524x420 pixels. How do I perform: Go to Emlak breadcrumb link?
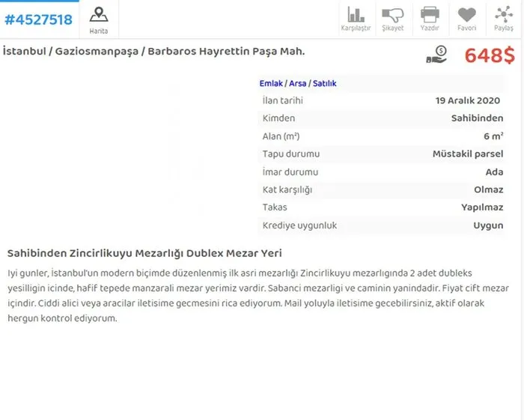(x=271, y=83)
